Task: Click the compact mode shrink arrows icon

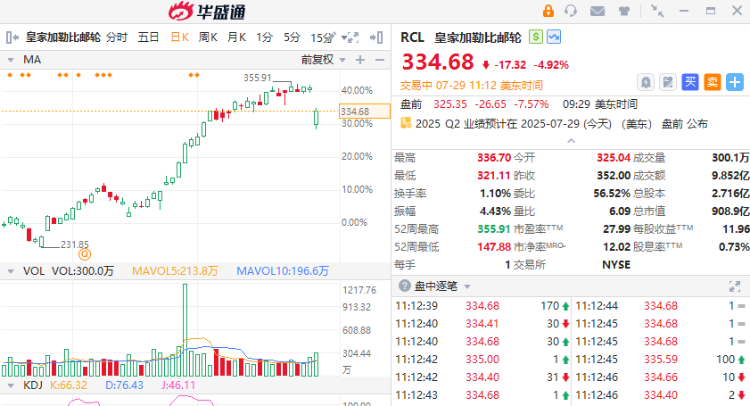Action: 657,11
